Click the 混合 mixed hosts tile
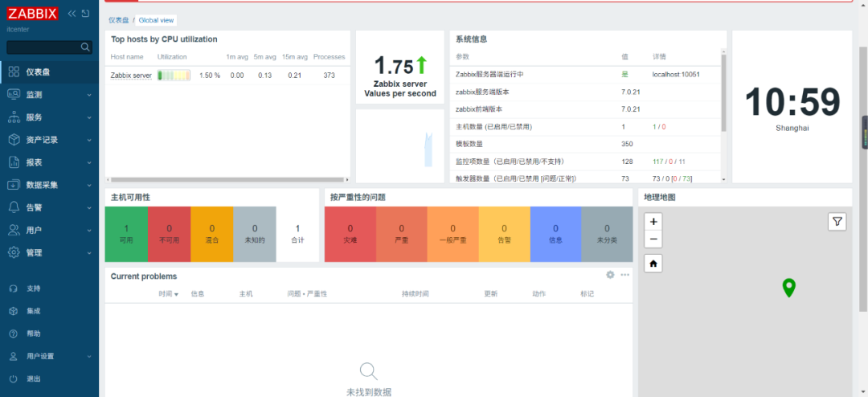This screenshot has width=868, height=397. tap(212, 234)
